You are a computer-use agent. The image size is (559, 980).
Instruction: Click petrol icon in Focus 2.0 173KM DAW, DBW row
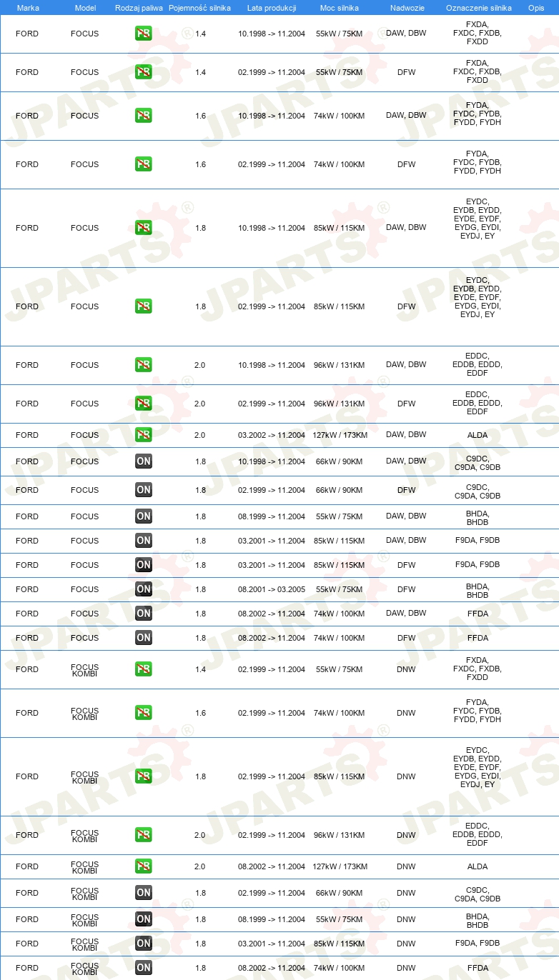tap(143, 435)
